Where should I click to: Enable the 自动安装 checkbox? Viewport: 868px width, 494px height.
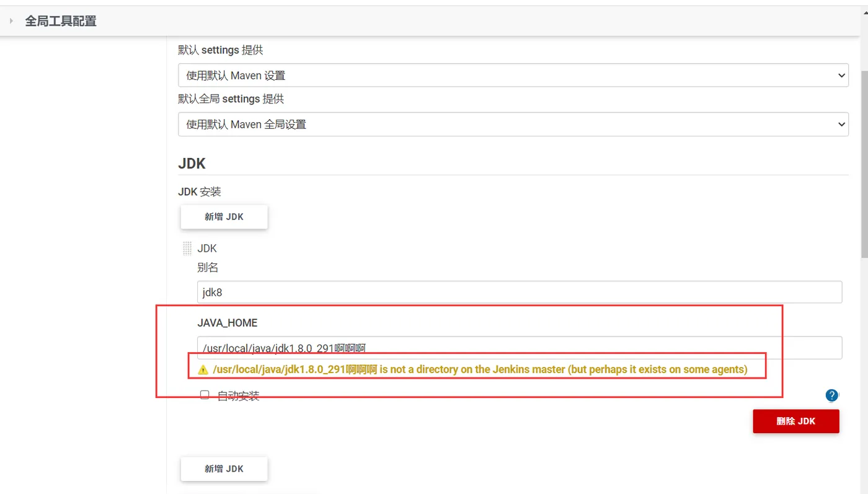[x=205, y=395]
